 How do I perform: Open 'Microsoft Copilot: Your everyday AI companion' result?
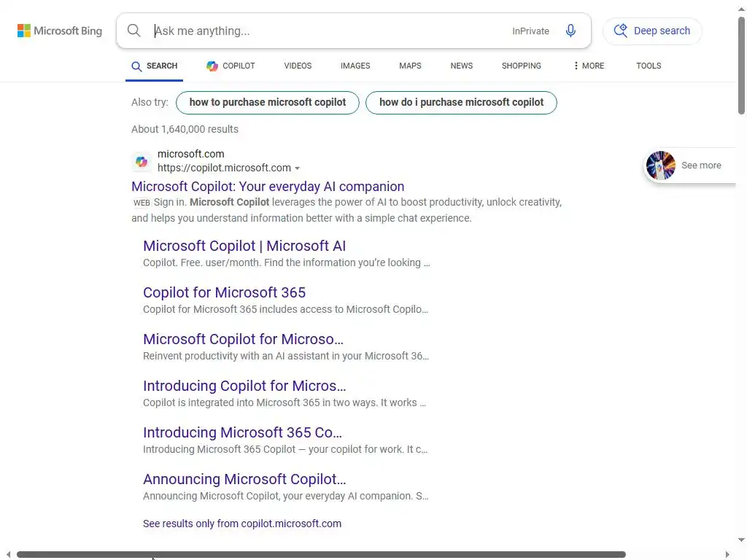[268, 187]
